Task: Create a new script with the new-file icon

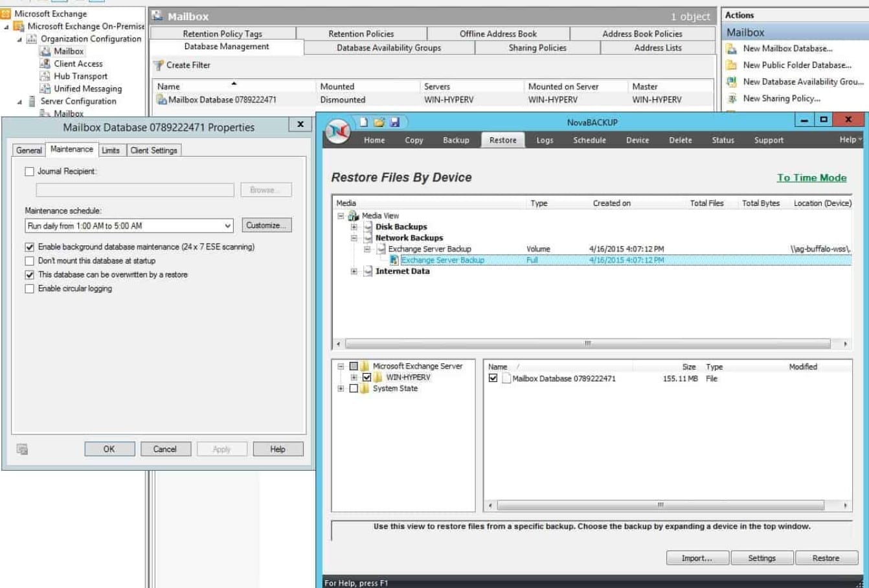Action: pos(365,122)
